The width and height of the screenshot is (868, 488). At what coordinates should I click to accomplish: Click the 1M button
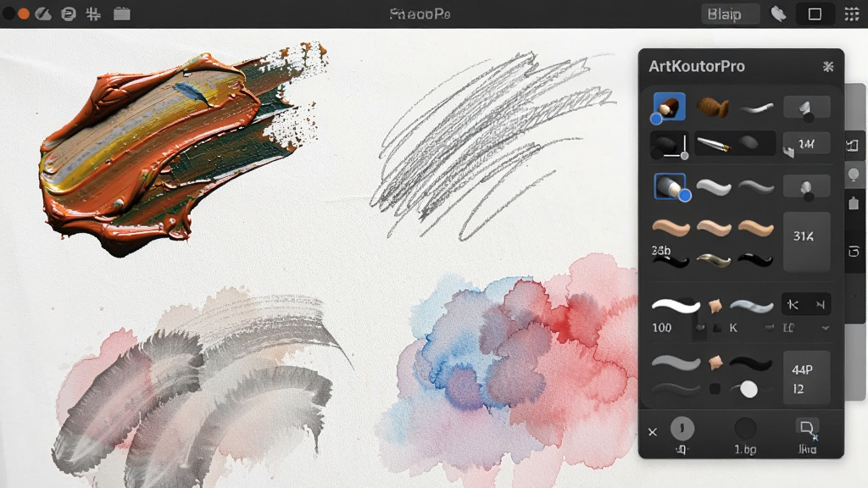tap(807, 144)
